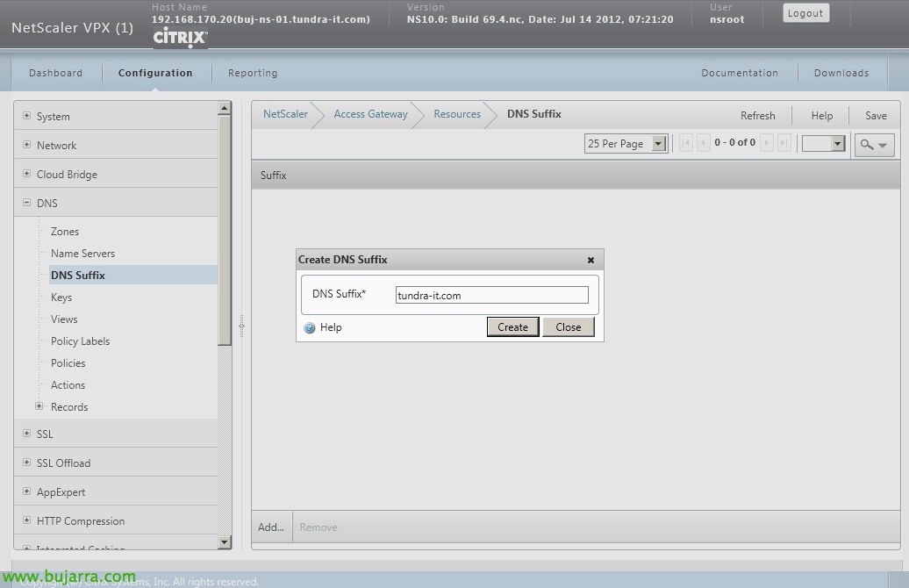The height and width of the screenshot is (588, 909).
Task: Expand the Network node
Action: point(26,145)
